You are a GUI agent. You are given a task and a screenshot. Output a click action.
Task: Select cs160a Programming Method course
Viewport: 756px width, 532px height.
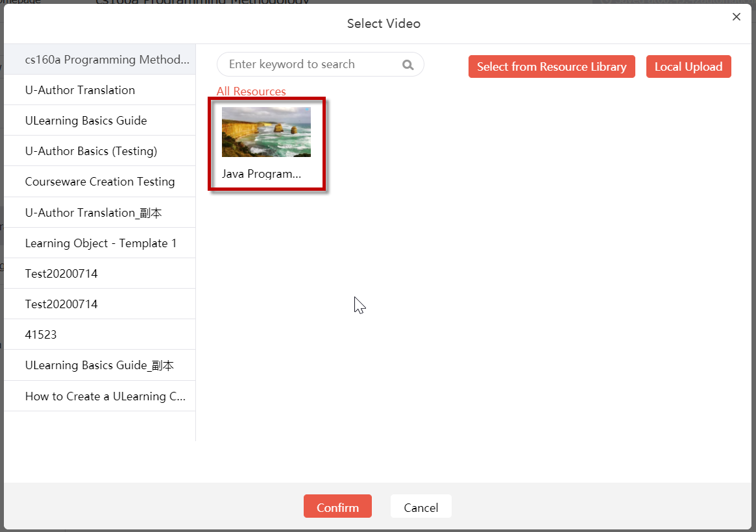click(100, 59)
